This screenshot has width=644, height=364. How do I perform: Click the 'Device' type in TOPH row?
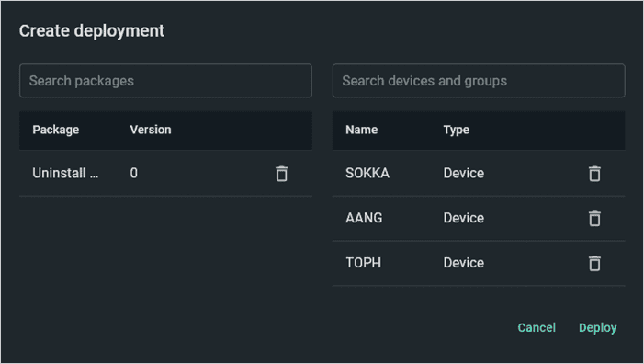click(464, 263)
